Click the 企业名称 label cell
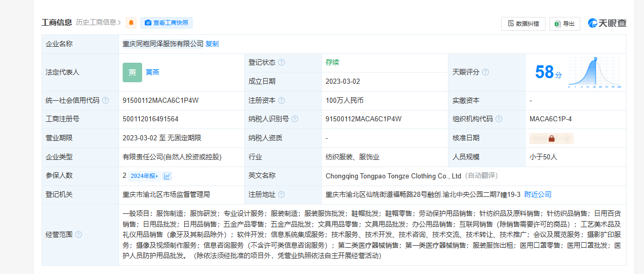644x274 pixels. tap(80, 44)
